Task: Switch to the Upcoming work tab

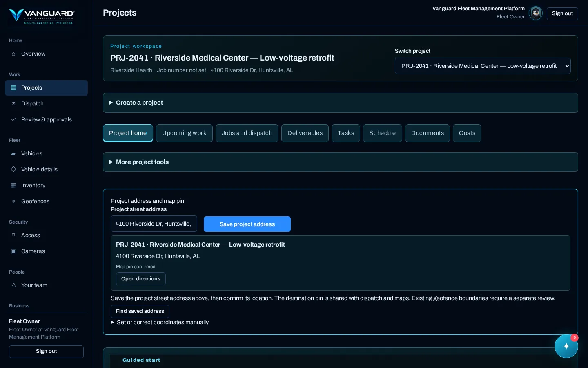Action: pos(184,133)
